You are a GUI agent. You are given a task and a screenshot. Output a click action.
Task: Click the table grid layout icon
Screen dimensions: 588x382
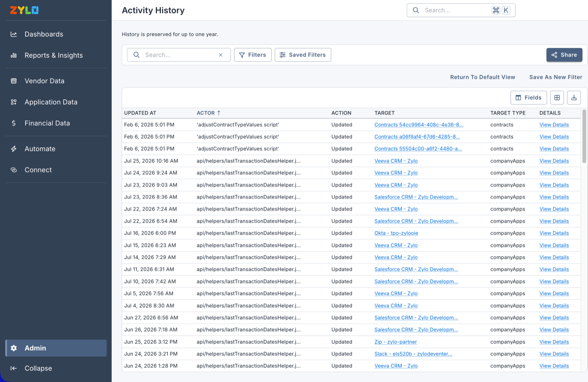[557, 97]
